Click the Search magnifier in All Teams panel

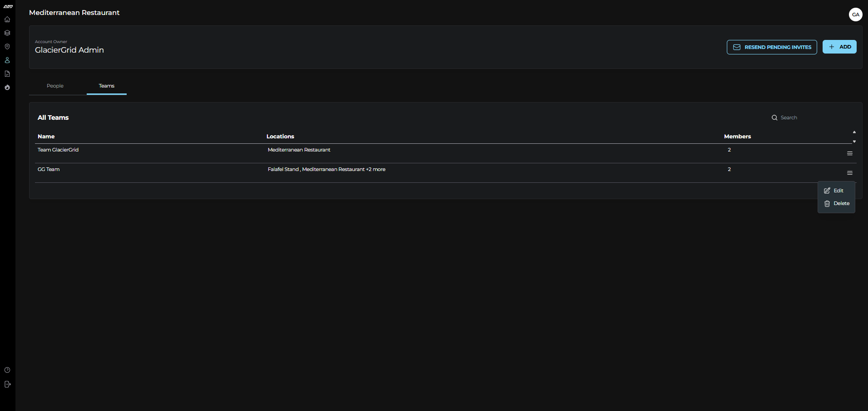pos(775,117)
